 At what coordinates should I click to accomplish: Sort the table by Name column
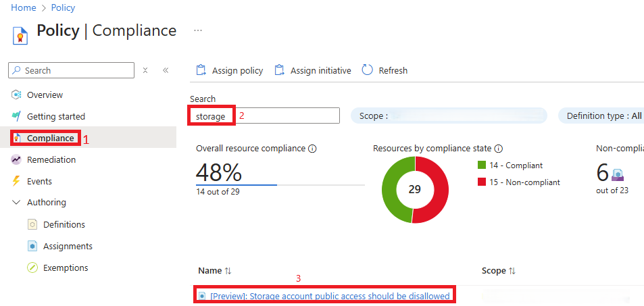coord(215,271)
